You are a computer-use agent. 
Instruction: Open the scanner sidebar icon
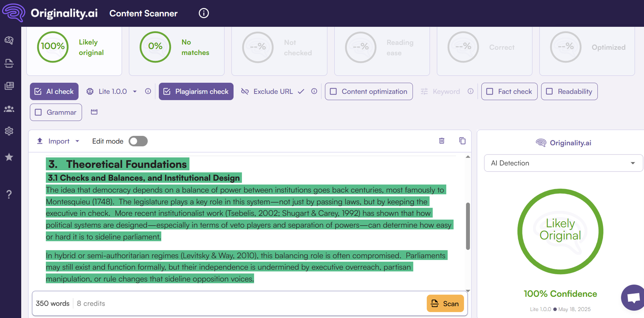[x=9, y=63]
